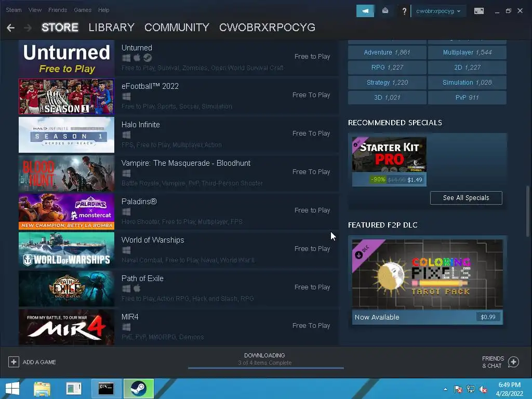Open the Games menu
Screen dimensions: 532x399
(x=83, y=10)
